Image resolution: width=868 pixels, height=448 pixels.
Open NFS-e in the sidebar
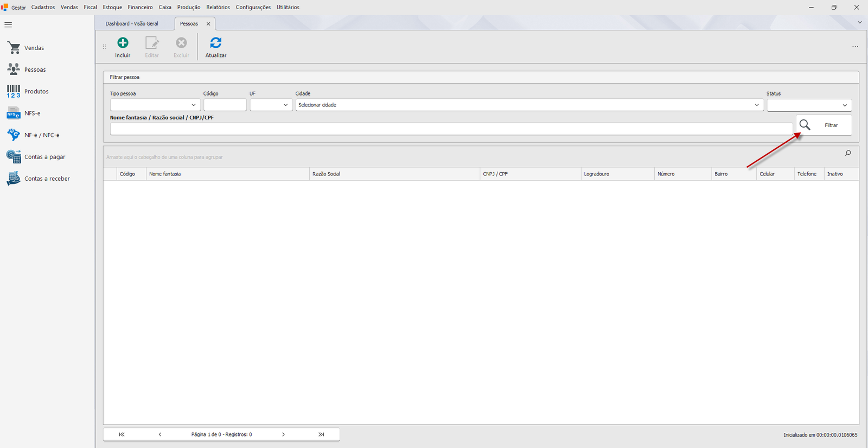point(23,113)
